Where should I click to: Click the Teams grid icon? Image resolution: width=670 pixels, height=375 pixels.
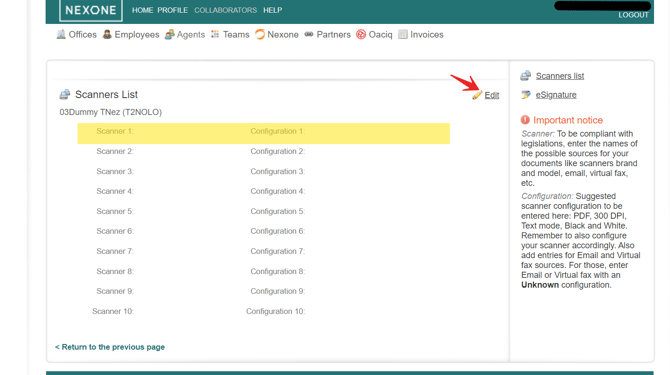point(215,34)
